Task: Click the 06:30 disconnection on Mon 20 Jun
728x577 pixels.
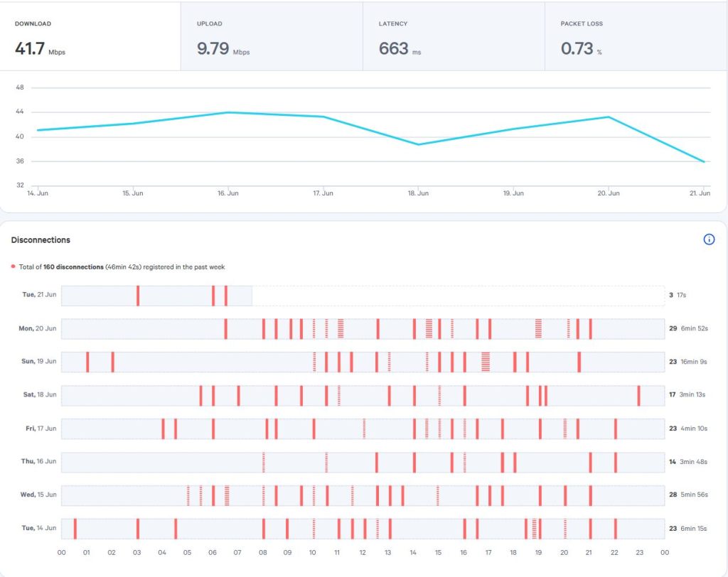Action: coord(225,329)
